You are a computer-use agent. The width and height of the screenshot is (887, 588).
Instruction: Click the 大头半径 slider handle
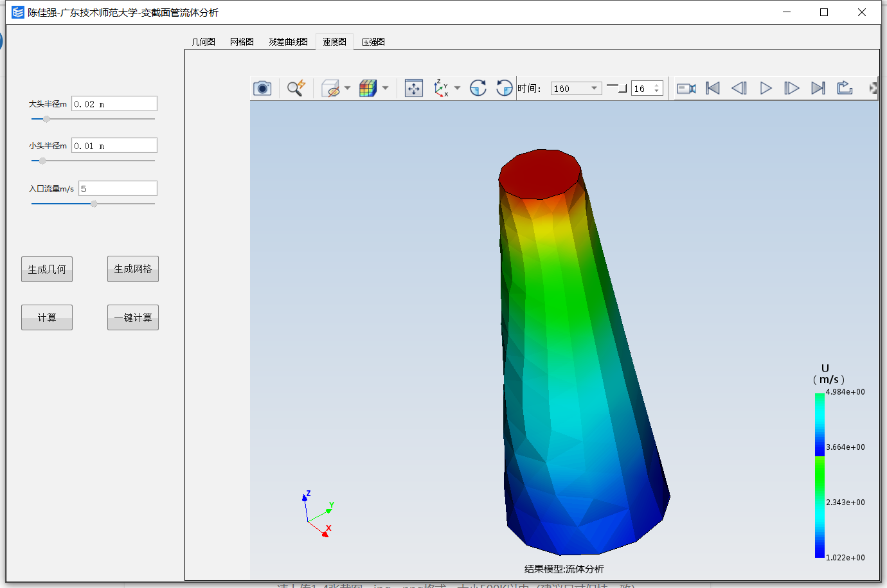pos(46,119)
